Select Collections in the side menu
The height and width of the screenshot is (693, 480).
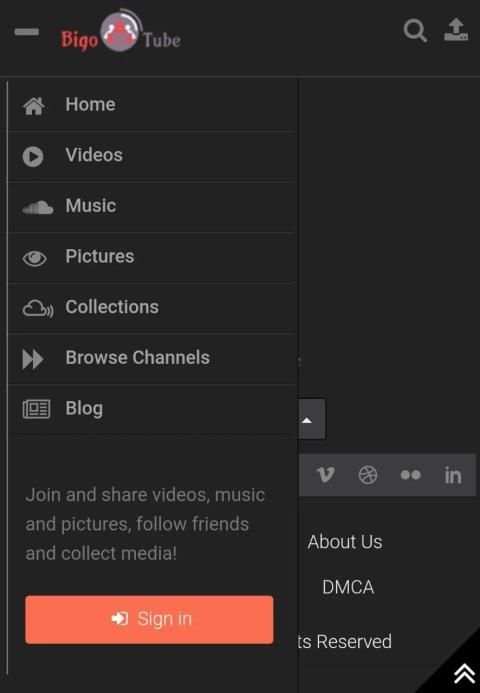click(152, 308)
